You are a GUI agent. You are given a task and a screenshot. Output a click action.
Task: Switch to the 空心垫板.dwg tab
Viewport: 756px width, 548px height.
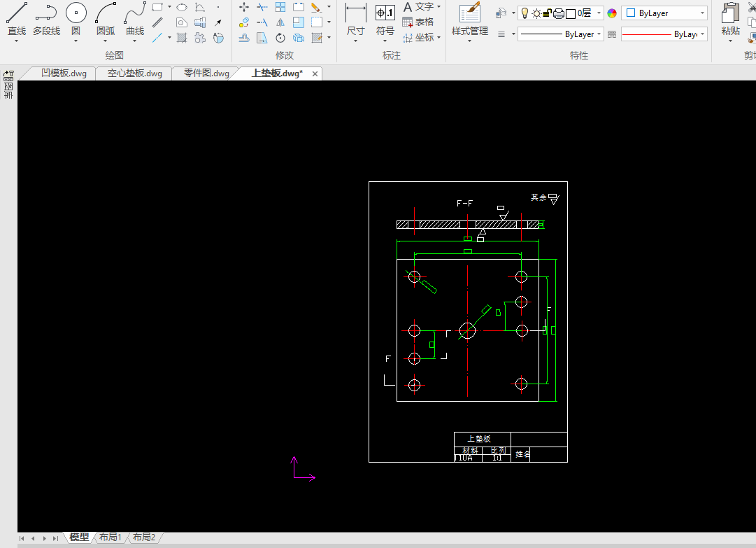[134, 73]
